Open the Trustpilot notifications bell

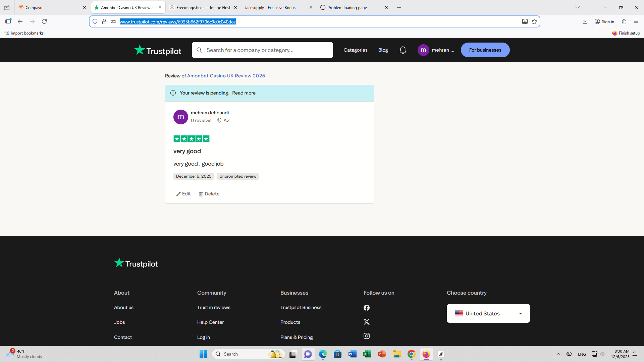coord(403,50)
